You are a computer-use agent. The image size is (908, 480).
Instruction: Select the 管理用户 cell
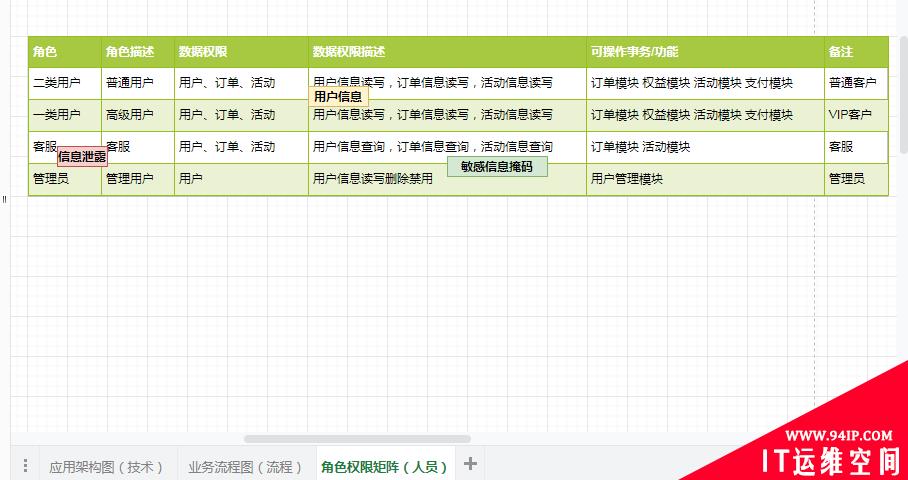pos(138,179)
